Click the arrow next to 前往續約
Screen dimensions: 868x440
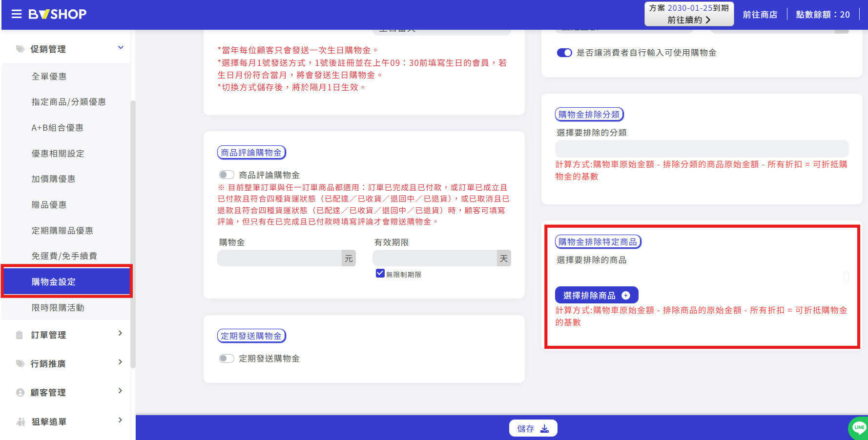(x=708, y=20)
